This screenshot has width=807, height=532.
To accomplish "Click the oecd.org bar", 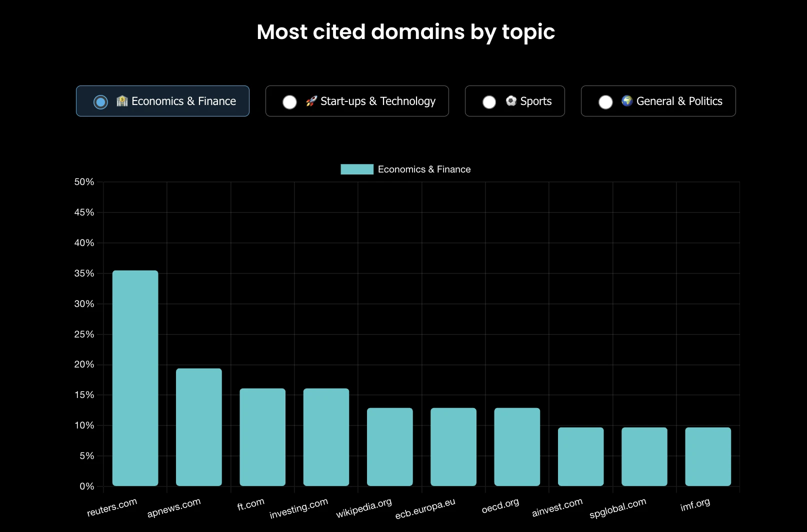I will pyautogui.click(x=517, y=447).
